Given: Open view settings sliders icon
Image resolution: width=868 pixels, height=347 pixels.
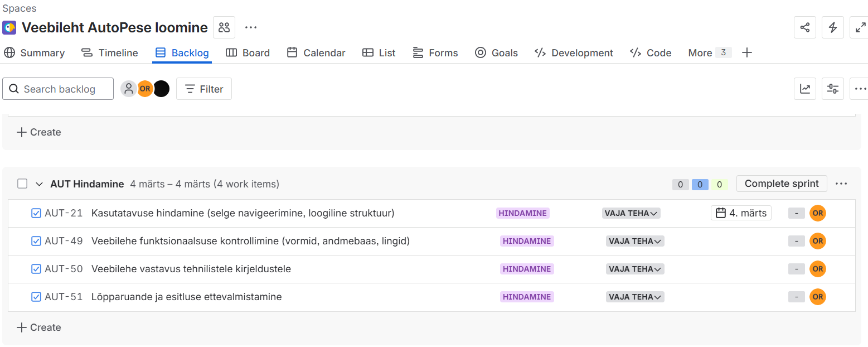Looking at the screenshot, I should 832,89.
